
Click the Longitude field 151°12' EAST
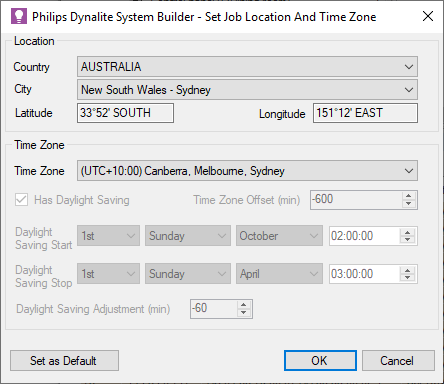365,113
